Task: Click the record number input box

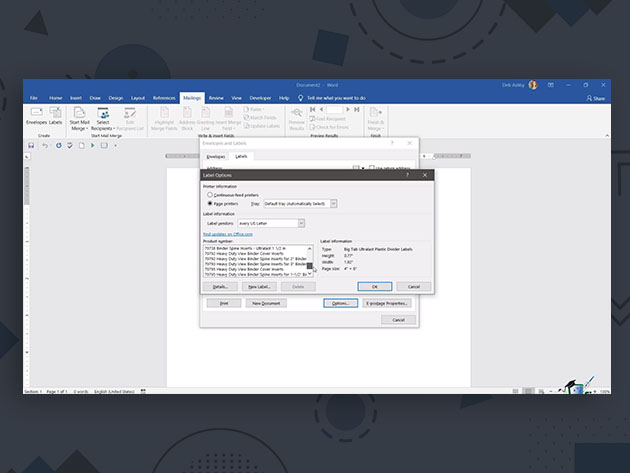Action: (334, 110)
